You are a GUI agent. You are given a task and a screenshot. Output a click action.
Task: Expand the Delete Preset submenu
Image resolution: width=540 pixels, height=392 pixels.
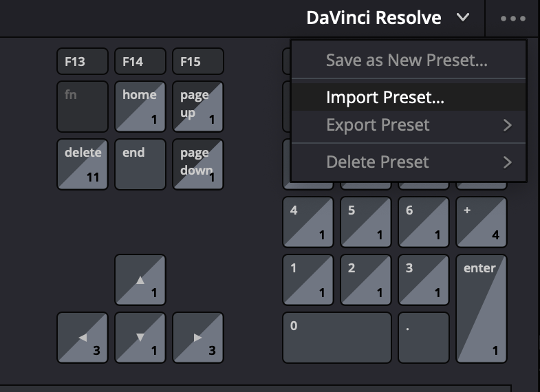tap(409, 162)
